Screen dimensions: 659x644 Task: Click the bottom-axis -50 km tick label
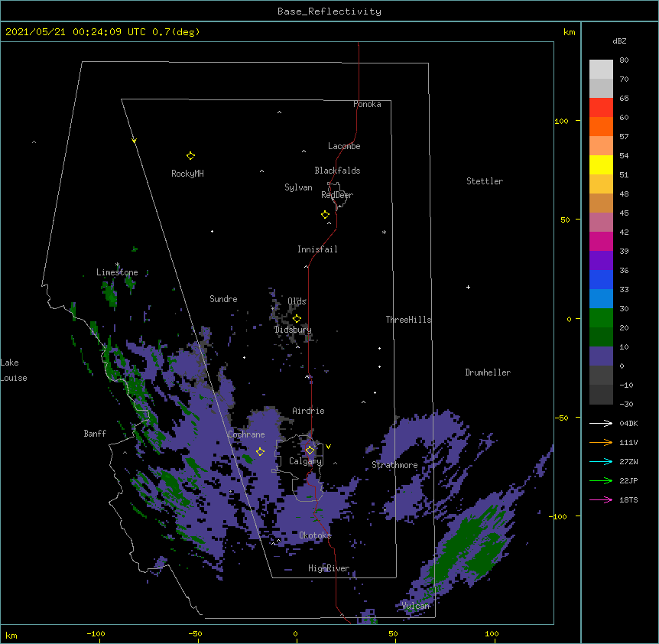click(x=195, y=633)
